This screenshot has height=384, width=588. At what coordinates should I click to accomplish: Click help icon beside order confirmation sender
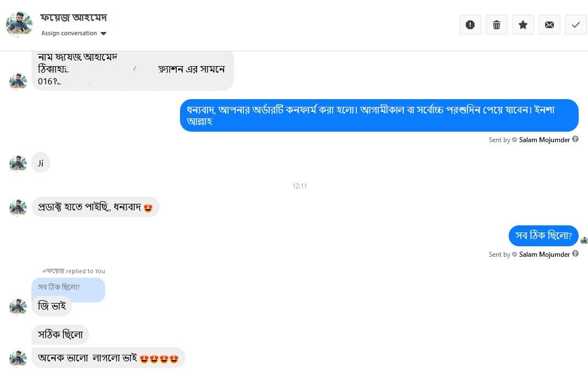(575, 139)
